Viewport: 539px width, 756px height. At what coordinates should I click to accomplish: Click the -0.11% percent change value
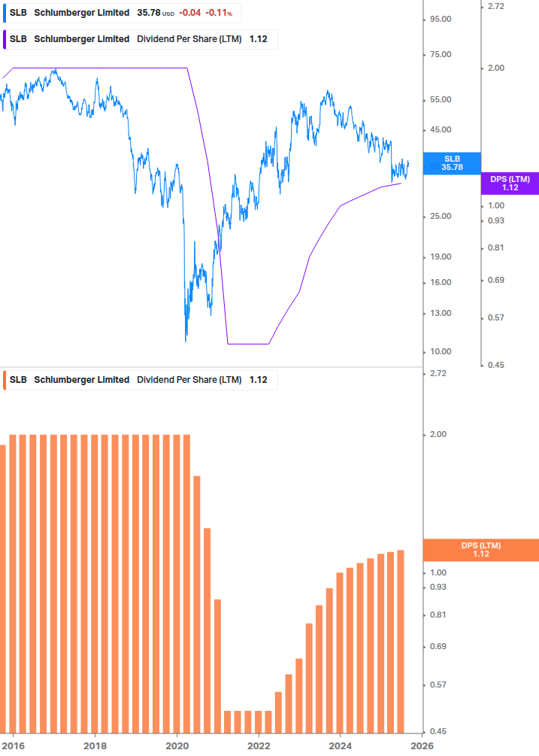[x=219, y=13]
